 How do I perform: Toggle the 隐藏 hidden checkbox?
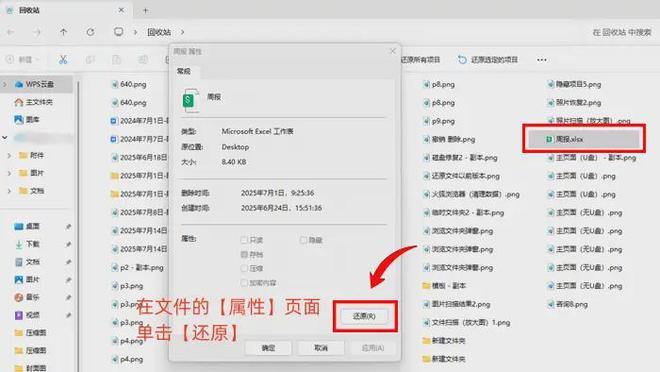click(303, 240)
